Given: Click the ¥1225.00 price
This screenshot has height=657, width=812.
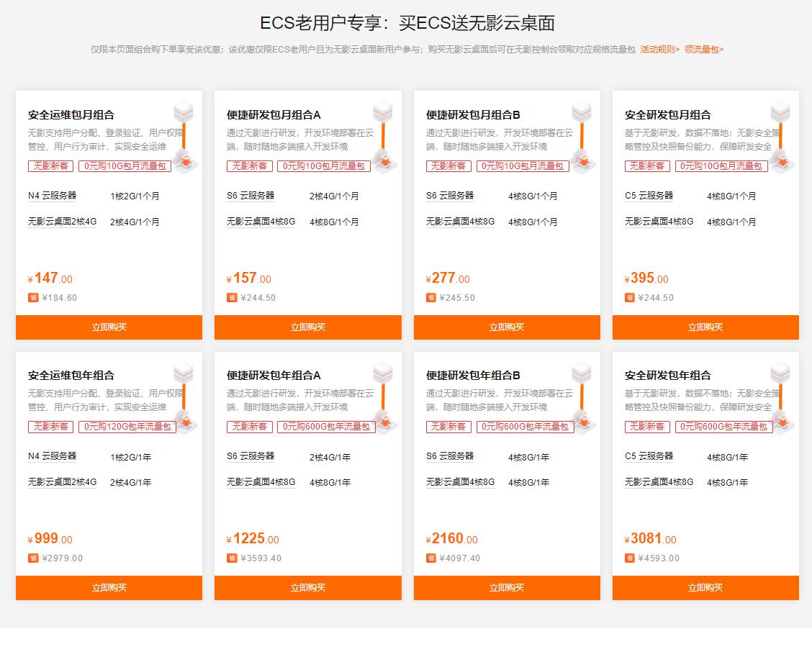Looking at the screenshot, I should pyautogui.click(x=253, y=538).
